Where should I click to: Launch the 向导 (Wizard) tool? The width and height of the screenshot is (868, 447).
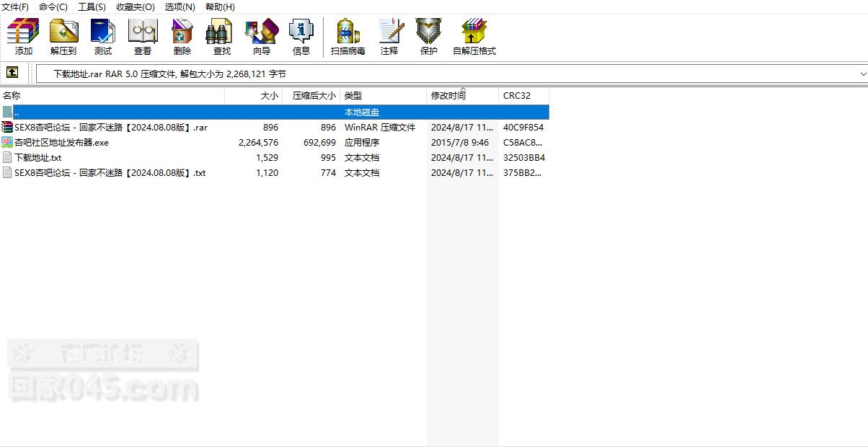(261, 33)
